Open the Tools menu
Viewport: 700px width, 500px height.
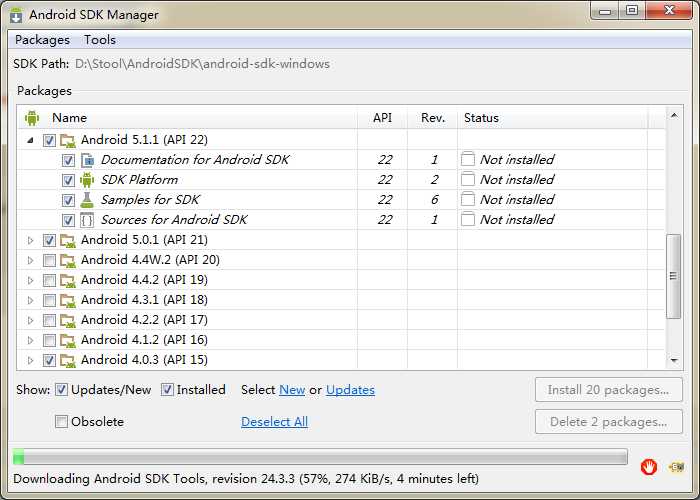point(100,40)
